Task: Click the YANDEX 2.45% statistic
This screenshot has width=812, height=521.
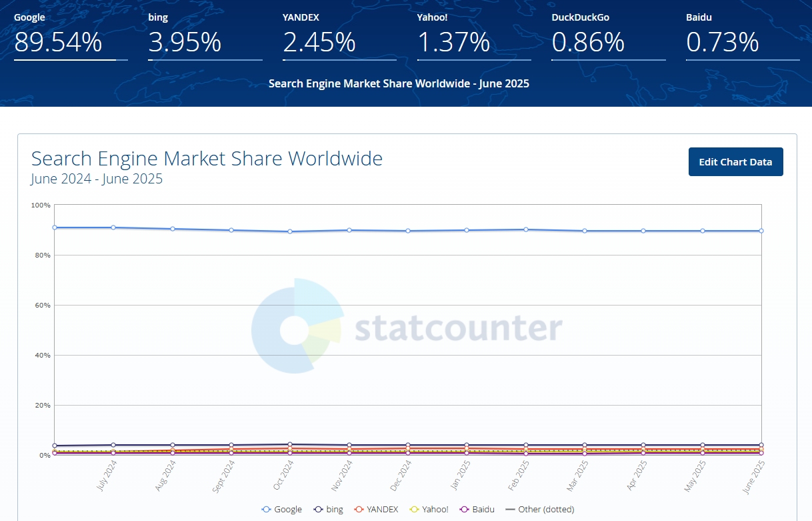Action: (319, 43)
